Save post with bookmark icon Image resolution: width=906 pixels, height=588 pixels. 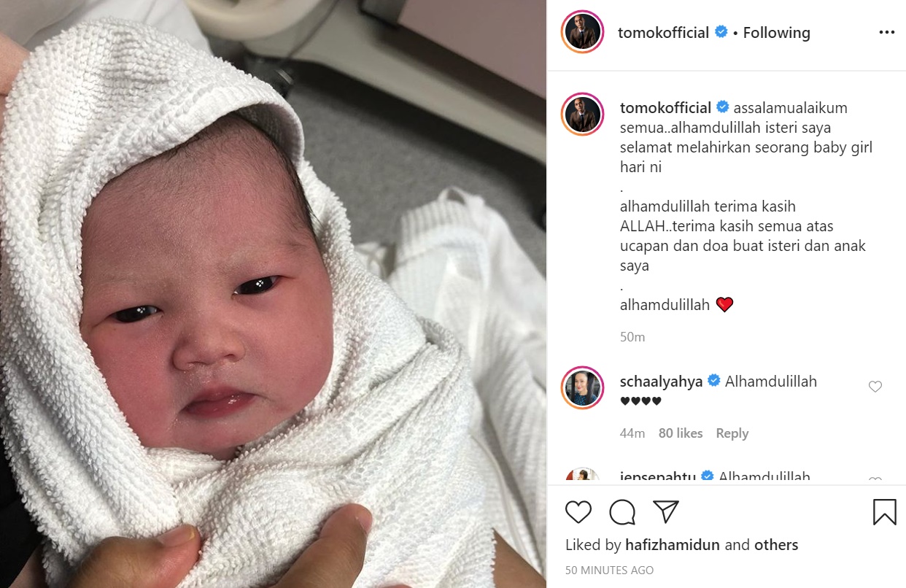click(x=884, y=512)
